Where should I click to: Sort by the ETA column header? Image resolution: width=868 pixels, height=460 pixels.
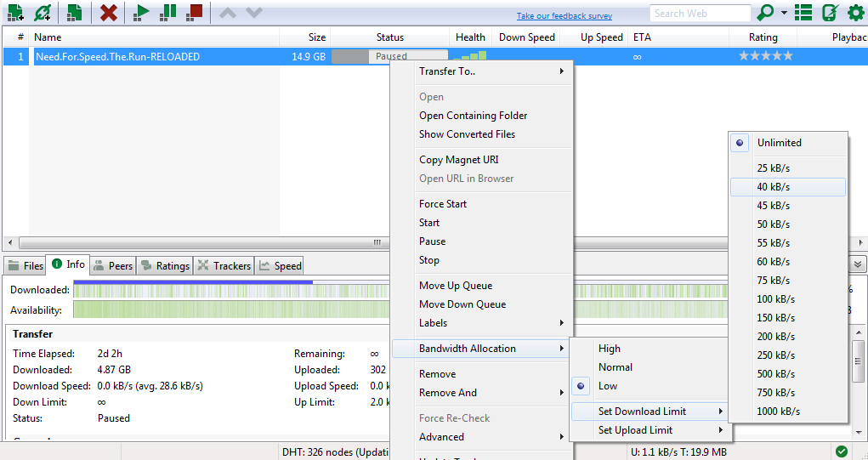coord(679,37)
